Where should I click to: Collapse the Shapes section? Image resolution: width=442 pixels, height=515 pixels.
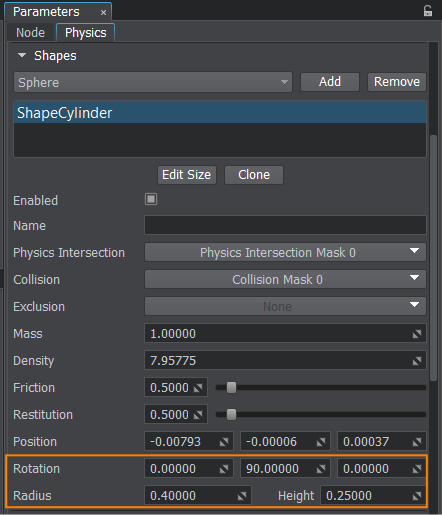(x=22, y=55)
